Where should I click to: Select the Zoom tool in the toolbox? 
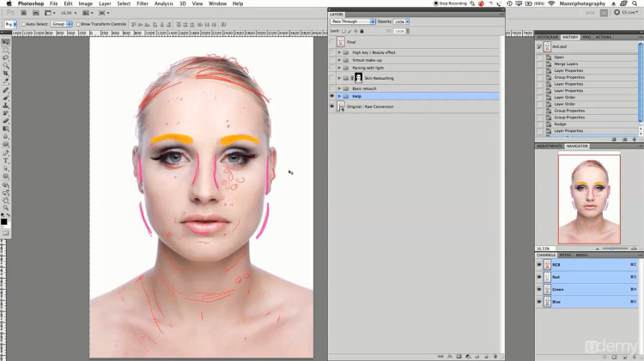[x=6, y=208]
